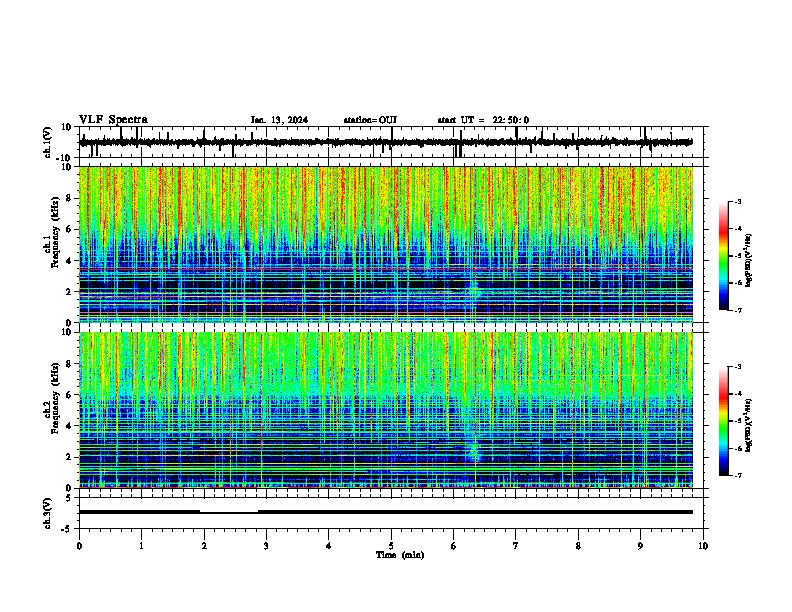Click the "6" tick on ch.2 frequency axis
The width and height of the screenshot is (792, 612).
pyautogui.click(x=70, y=395)
